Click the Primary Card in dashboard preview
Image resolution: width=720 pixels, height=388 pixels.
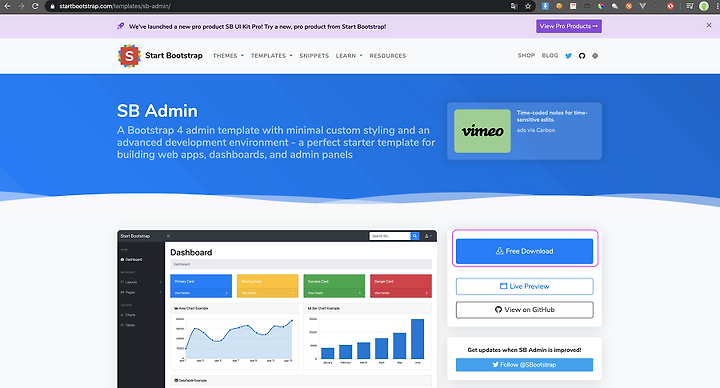coord(201,286)
